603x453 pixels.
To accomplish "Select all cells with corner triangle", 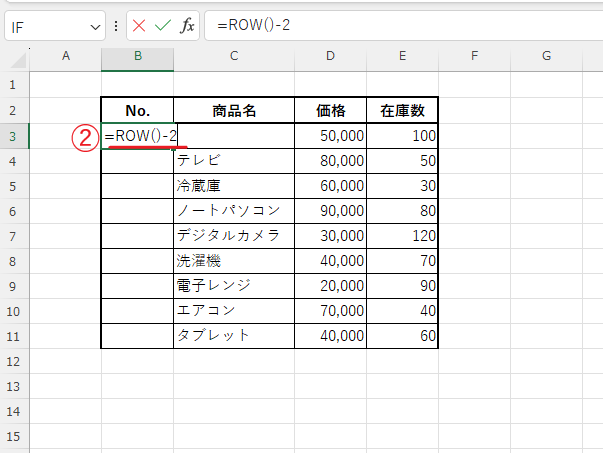I will click(x=18, y=60).
